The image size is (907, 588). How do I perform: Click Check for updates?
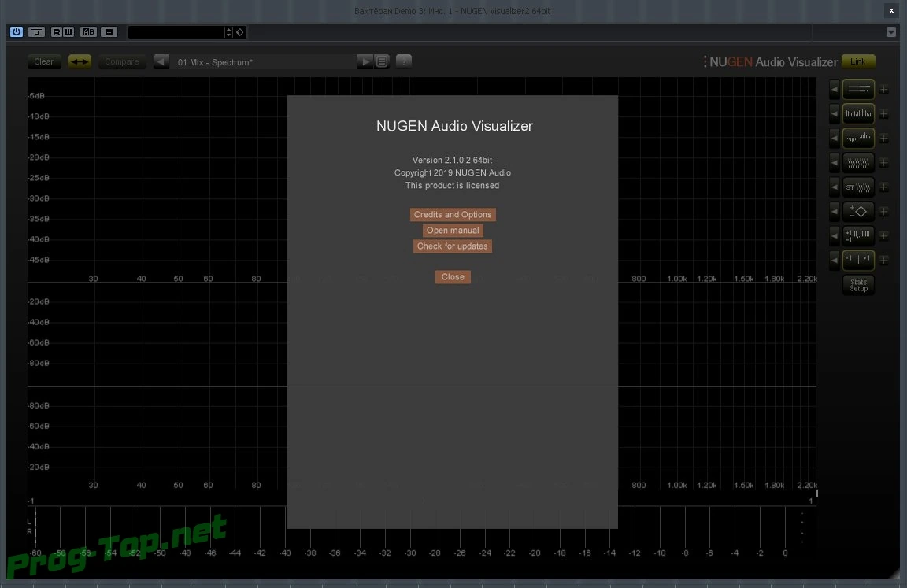coord(453,246)
